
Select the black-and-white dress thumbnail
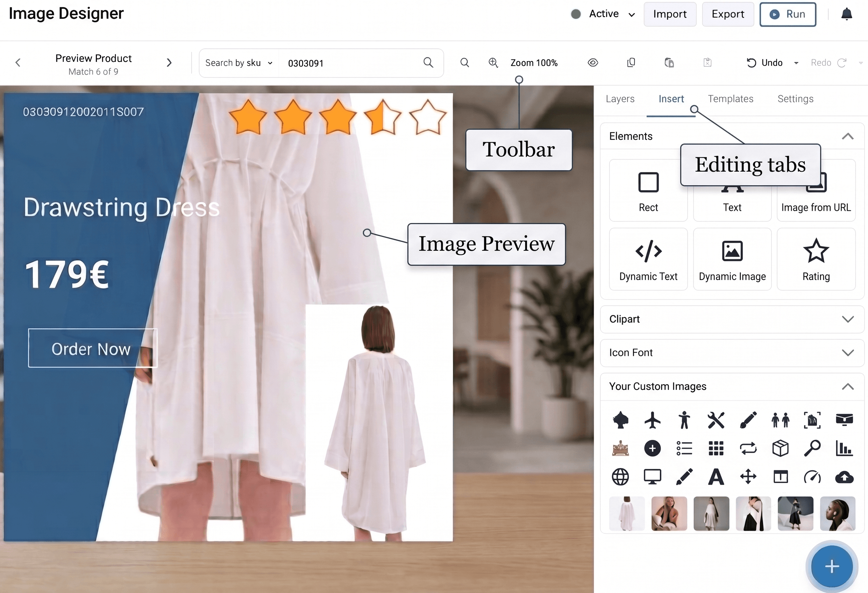tap(753, 514)
